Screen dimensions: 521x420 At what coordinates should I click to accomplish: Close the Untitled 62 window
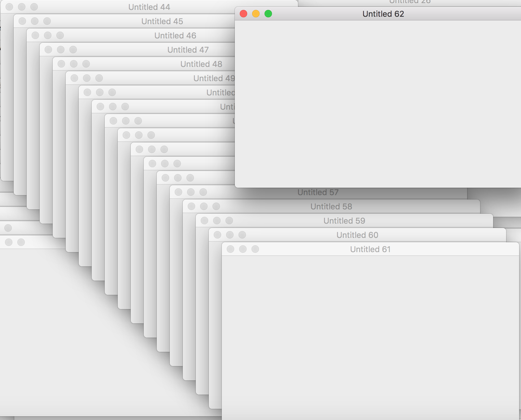[243, 14]
